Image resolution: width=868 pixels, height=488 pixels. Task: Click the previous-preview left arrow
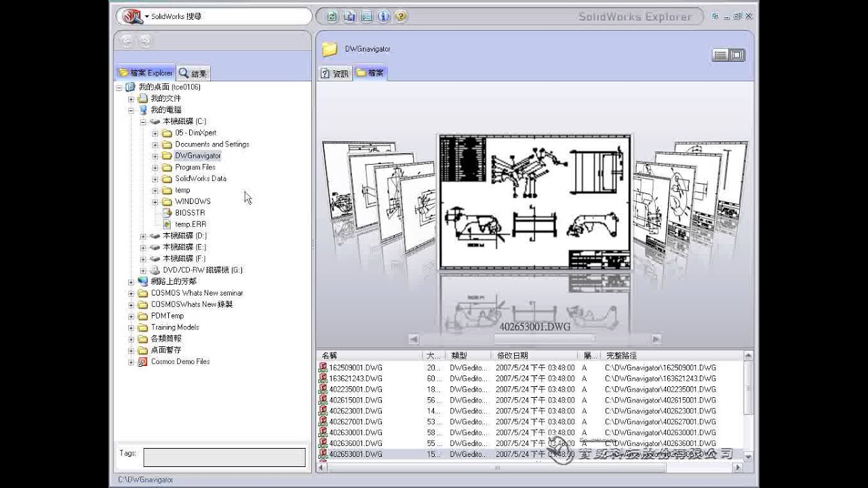tap(413, 339)
